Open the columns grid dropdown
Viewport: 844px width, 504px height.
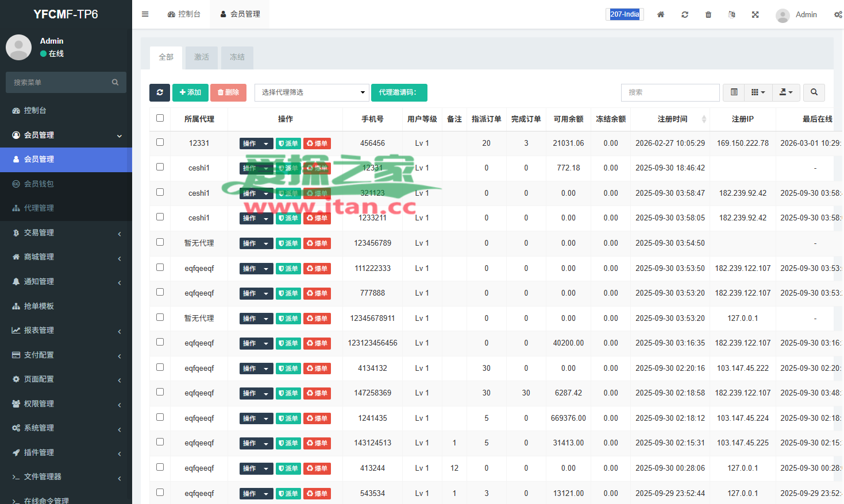[758, 92]
